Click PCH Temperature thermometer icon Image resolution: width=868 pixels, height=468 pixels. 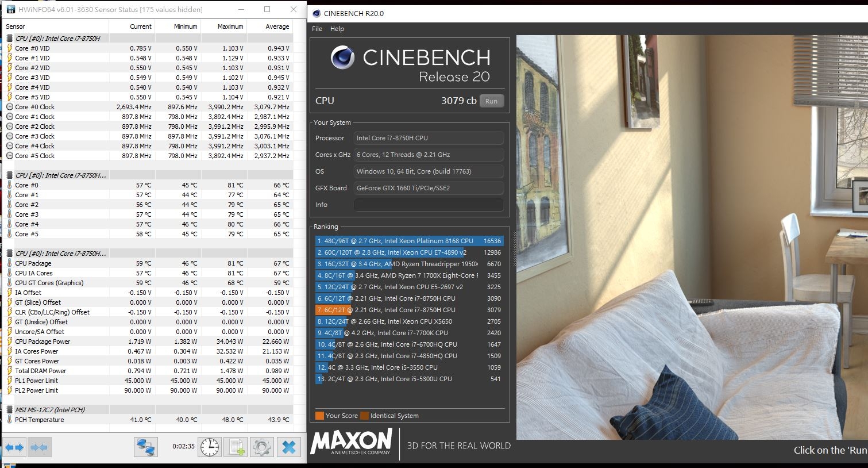[x=10, y=420]
